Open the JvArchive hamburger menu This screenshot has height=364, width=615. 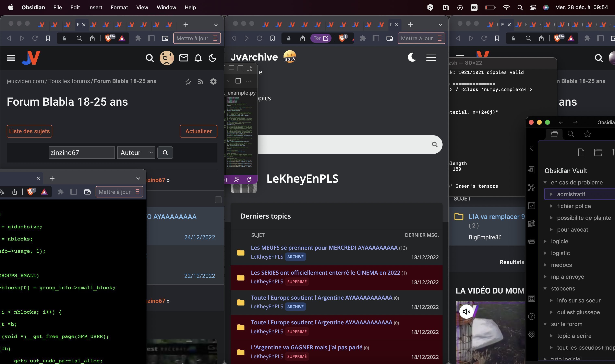tap(431, 57)
